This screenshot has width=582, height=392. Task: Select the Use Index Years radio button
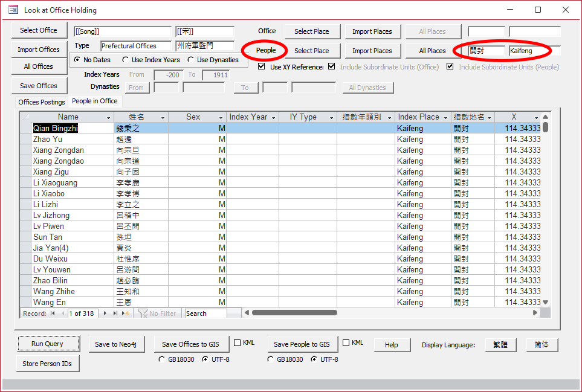125,60
